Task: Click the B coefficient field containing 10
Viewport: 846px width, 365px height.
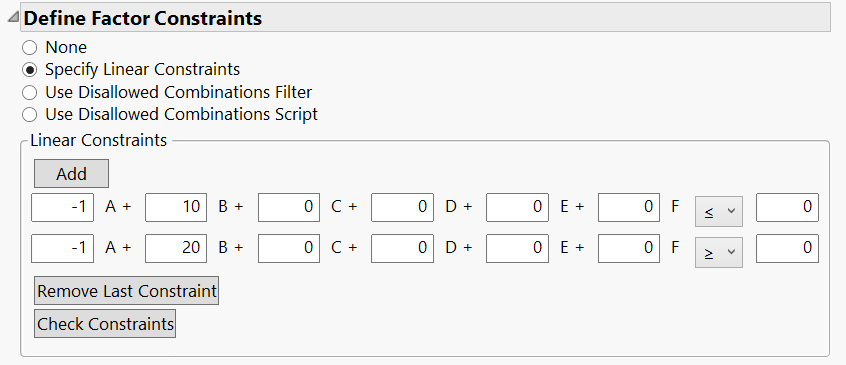Action: click(176, 207)
